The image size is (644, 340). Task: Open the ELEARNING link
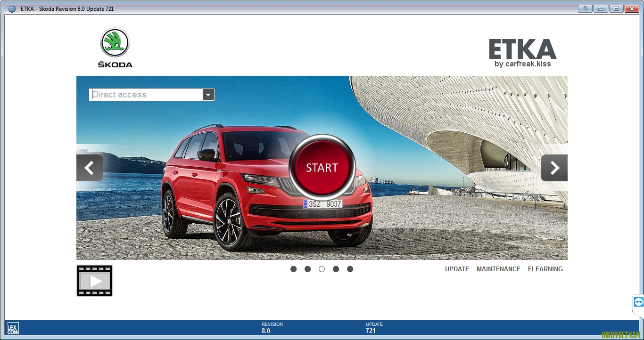545,269
